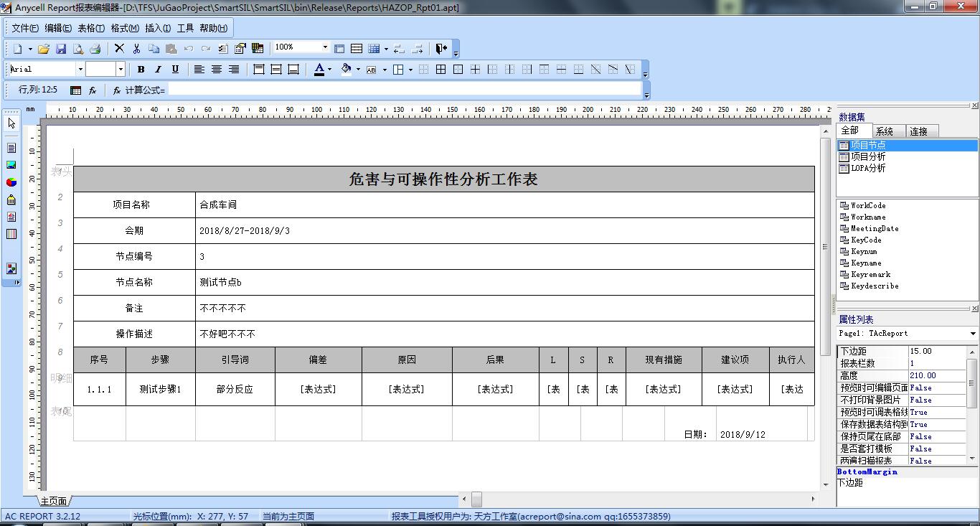Expand the Page1: TAcReport object dropdown
Viewport: 980px width, 526px height.
(x=973, y=334)
